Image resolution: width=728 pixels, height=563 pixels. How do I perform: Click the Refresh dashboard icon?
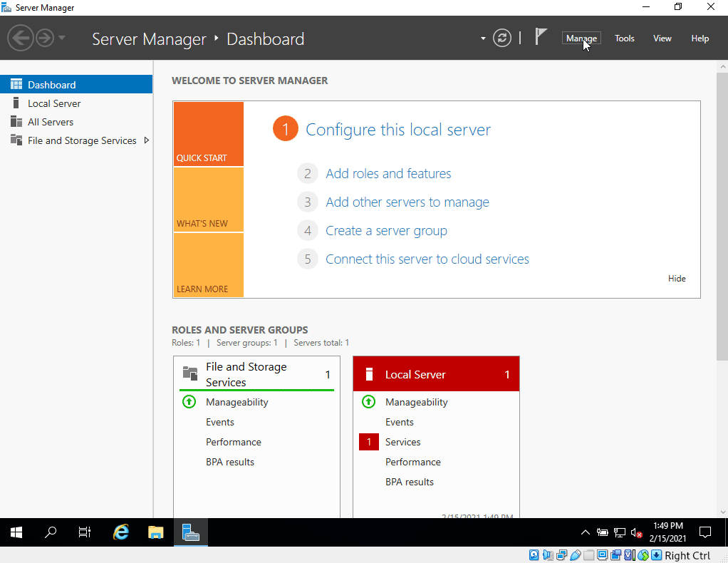click(502, 38)
